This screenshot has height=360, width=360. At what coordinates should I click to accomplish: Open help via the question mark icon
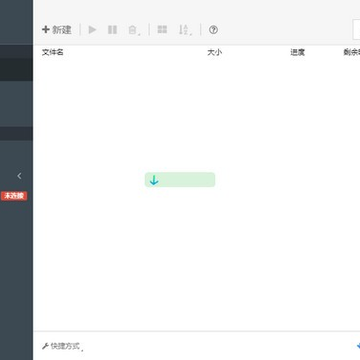coord(213,30)
